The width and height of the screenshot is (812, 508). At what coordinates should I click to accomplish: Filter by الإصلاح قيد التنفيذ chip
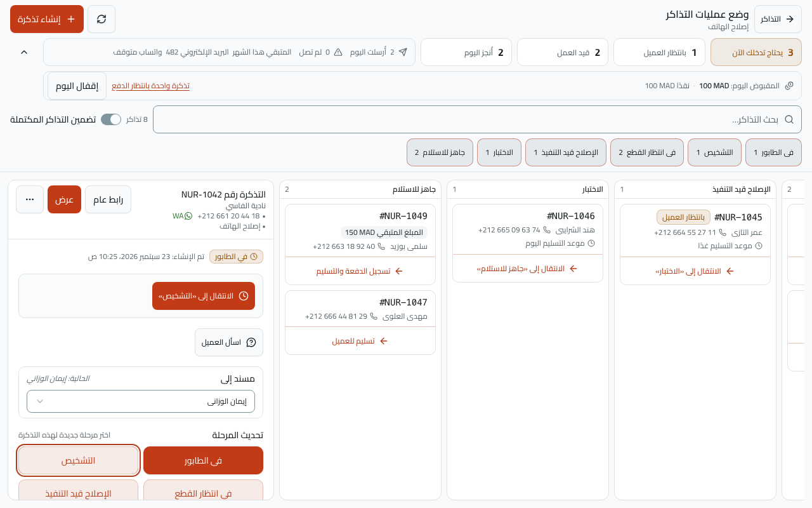[x=566, y=152]
